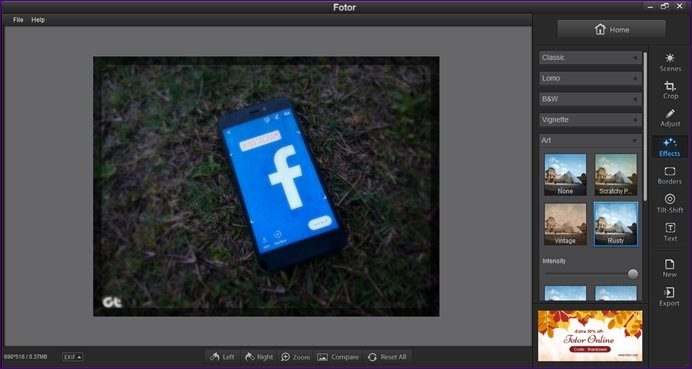Expand the Lomo effects category
692x369 pixels.
[590, 79]
